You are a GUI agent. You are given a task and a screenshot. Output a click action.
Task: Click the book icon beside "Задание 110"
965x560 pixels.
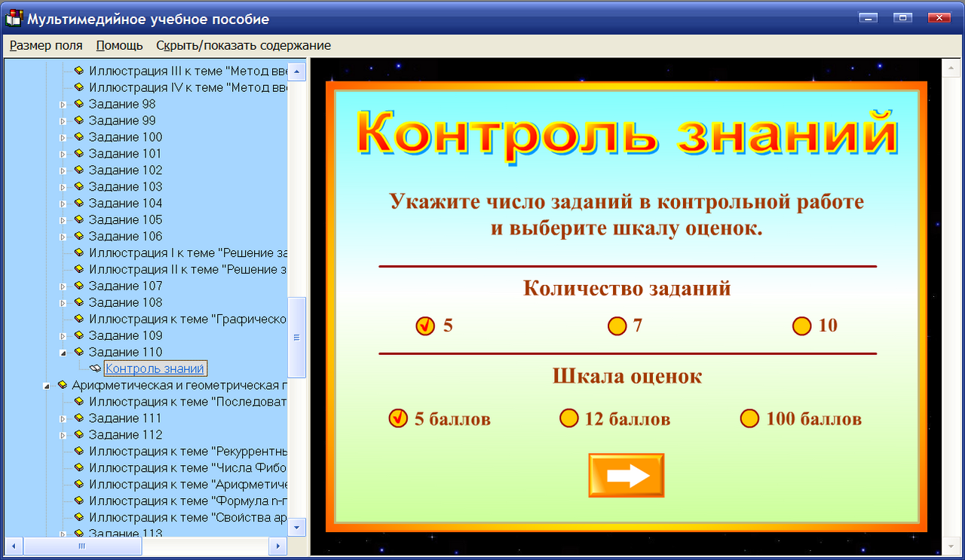tap(78, 351)
